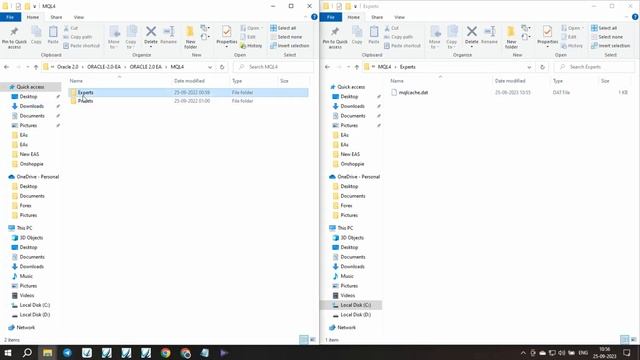Click Copy path in the left window ribbon

coord(78,37)
